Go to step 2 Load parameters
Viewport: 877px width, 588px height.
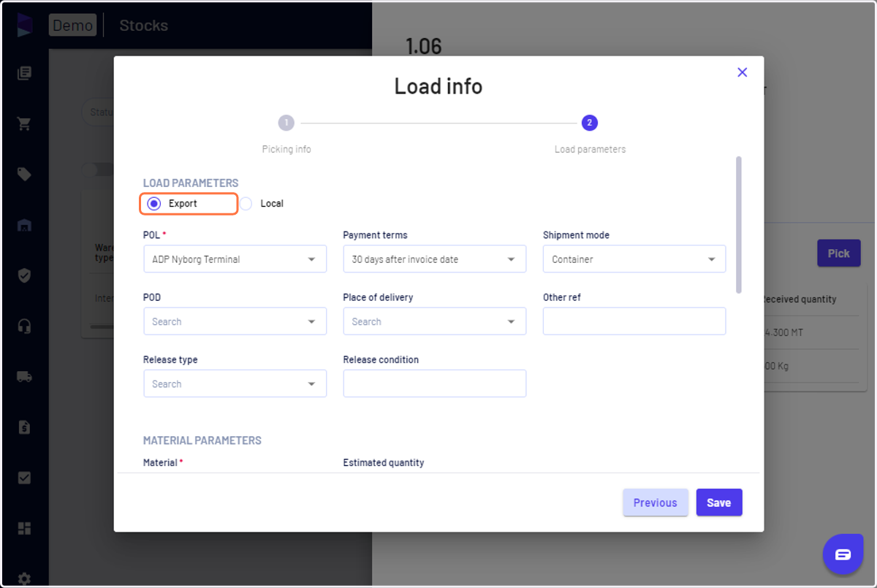coord(590,123)
